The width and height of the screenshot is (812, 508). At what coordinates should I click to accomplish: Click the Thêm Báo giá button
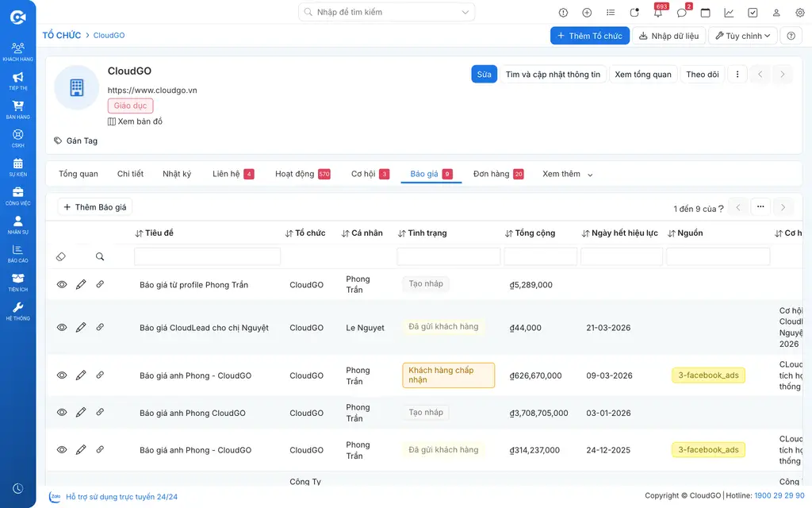[95, 207]
